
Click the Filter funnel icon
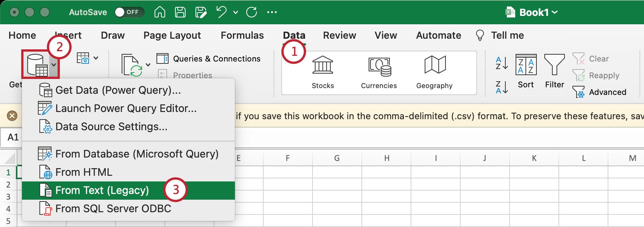554,65
